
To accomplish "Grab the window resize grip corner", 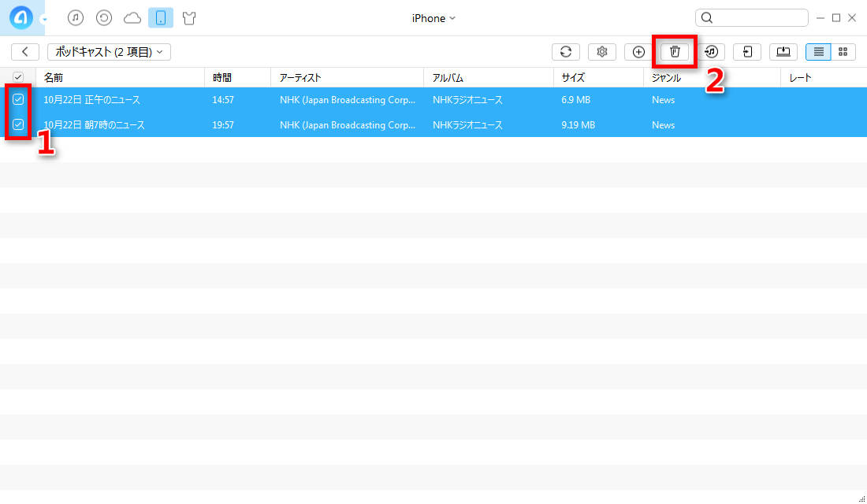I will point(861,498).
